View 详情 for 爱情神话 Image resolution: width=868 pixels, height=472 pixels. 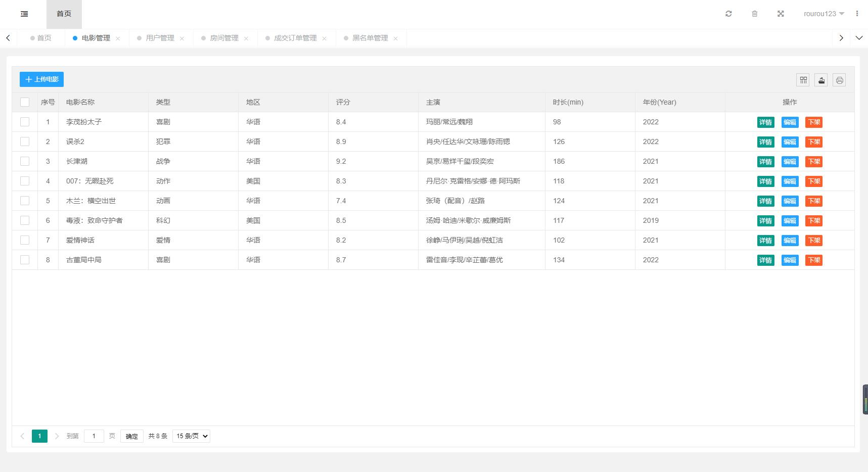point(765,241)
